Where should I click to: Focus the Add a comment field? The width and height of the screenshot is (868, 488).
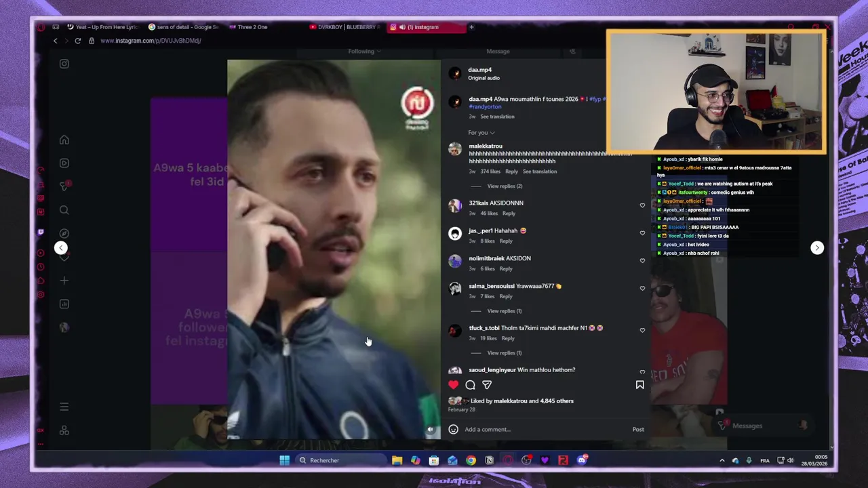pyautogui.click(x=546, y=429)
